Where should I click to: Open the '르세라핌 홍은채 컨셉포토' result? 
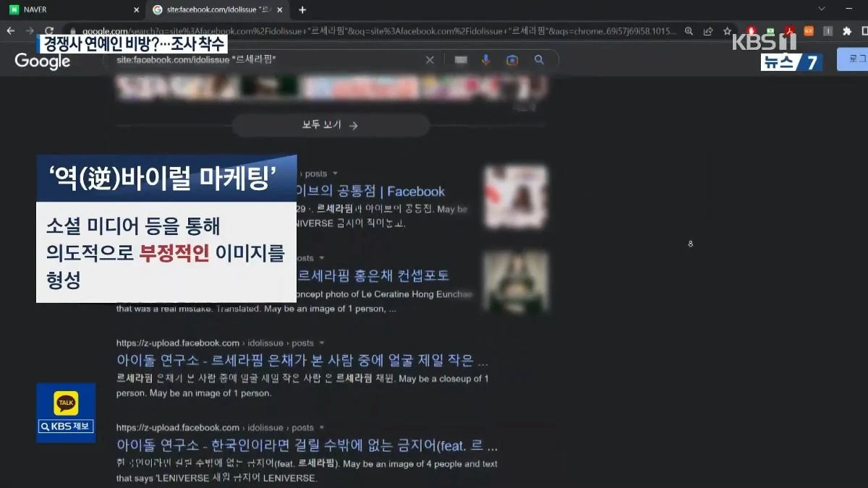[373, 275]
